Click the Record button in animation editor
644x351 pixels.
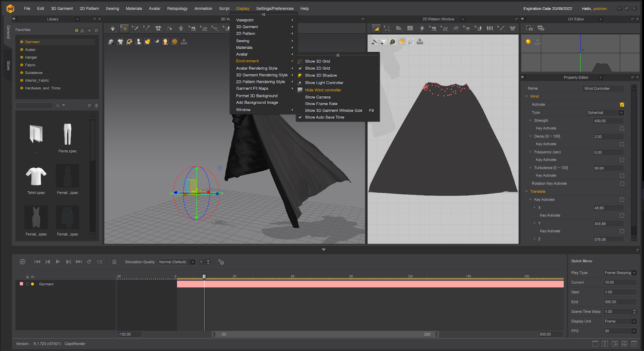[23, 262]
